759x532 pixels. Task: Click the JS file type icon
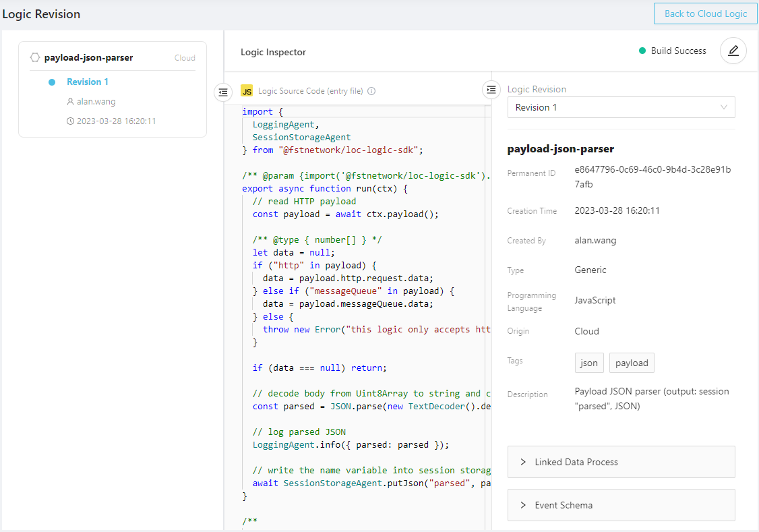(x=247, y=91)
